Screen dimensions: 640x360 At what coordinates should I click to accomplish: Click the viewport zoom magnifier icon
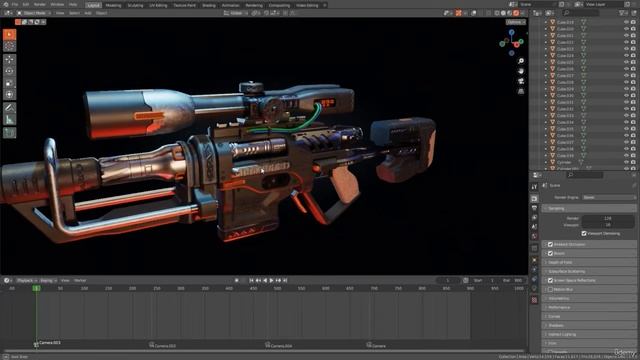(521, 61)
